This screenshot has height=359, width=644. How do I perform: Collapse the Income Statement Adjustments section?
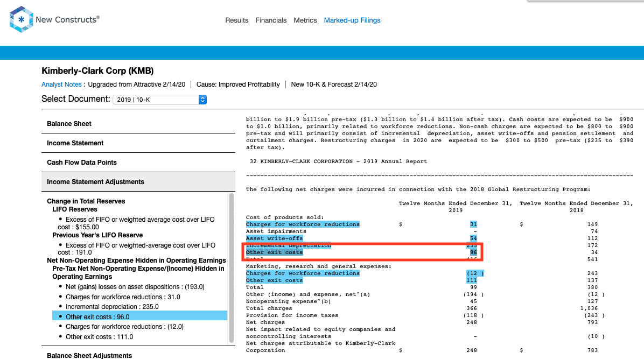pos(138,181)
